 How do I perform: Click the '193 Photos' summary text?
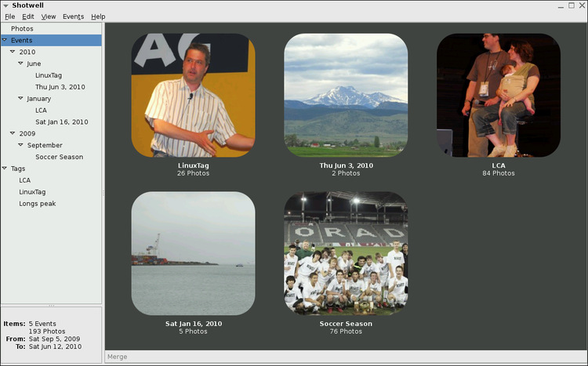[x=47, y=332]
